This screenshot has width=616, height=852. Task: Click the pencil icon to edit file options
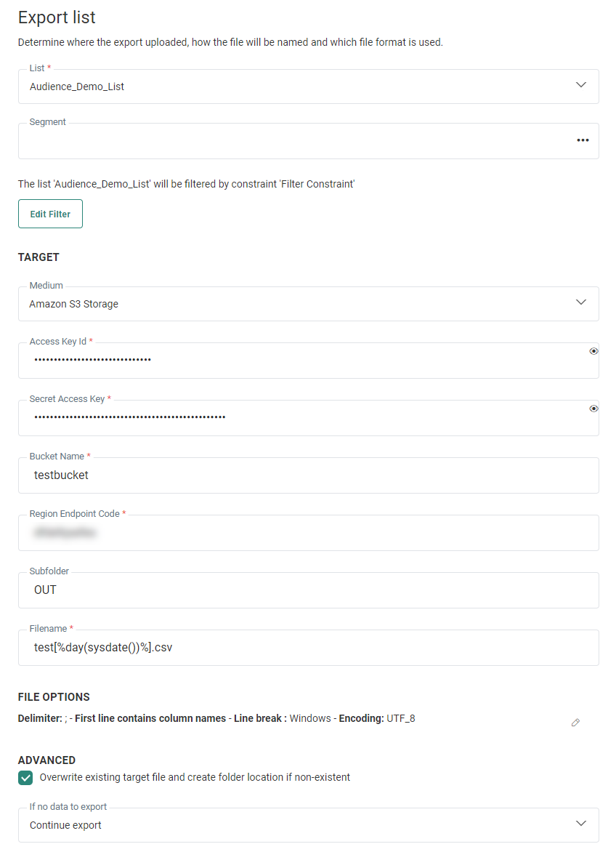pos(575,723)
